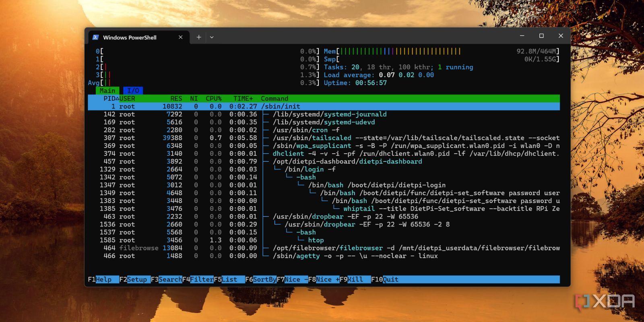This screenshot has width=644, height=322.
Task: Select the whiptail process row
Action: pos(324,208)
